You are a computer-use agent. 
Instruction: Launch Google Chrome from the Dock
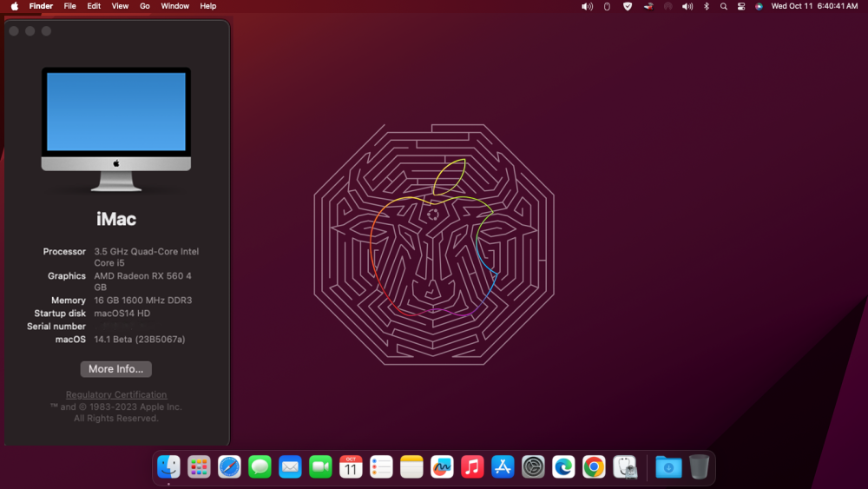click(594, 466)
